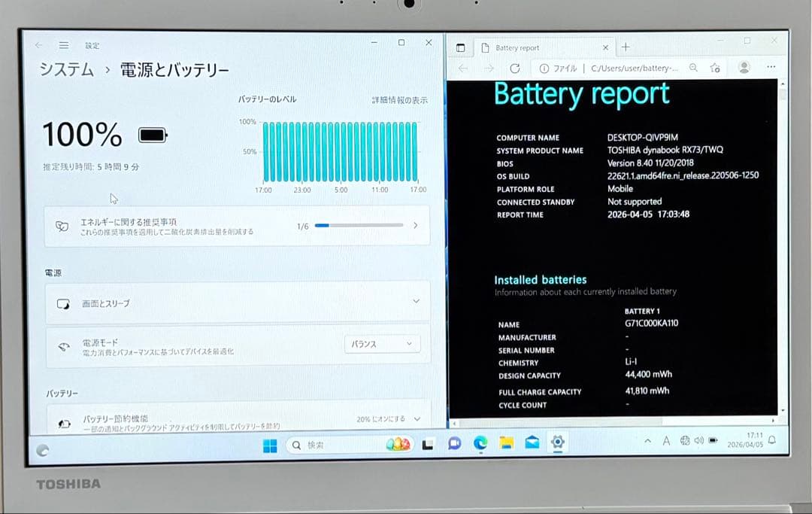Click the address bar file path
The image size is (812, 514).
(x=634, y=68)
